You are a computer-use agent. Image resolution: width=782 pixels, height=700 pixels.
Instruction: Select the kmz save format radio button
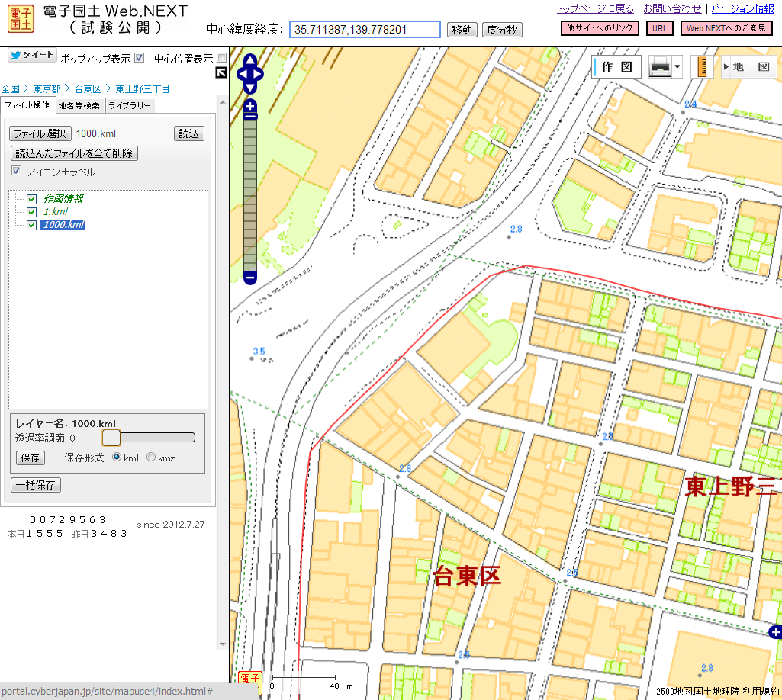[x=151, y=458]
